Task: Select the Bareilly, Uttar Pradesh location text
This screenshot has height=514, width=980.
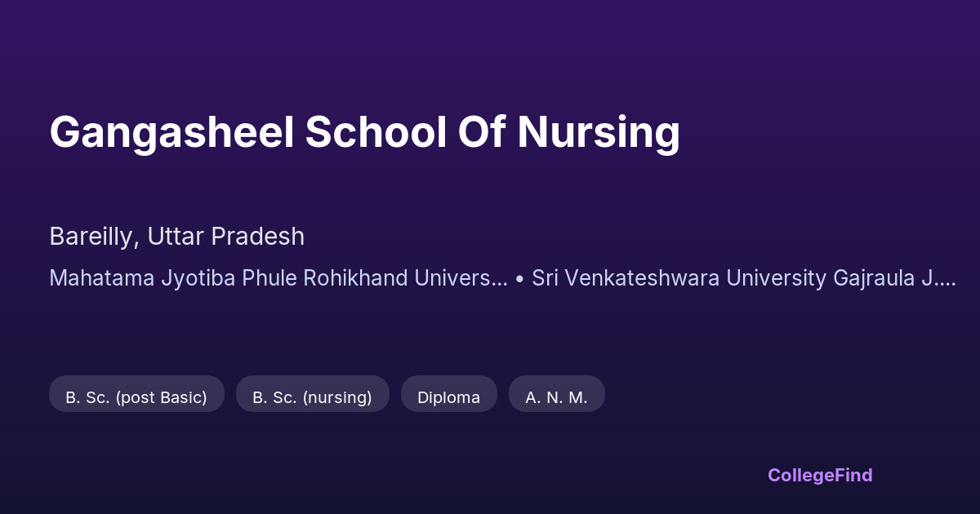Action: (x=176, y=237)
